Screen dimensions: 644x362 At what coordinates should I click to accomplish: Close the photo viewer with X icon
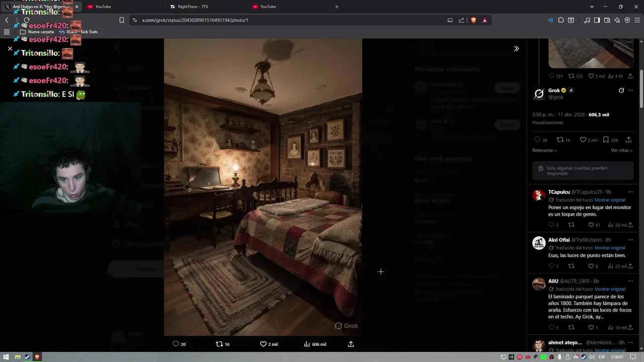pos(10,49)
